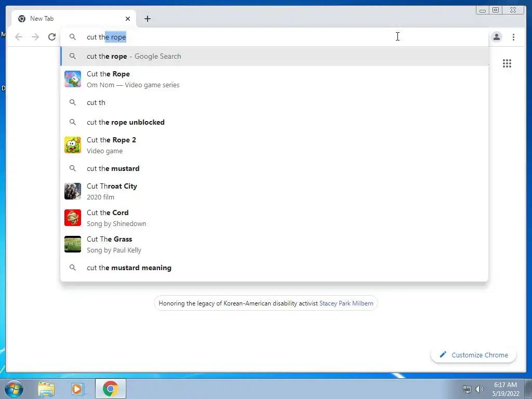
Task: Pick 'Cut The Grass' song by Paul Kelly
Action: tap(274, 244)
